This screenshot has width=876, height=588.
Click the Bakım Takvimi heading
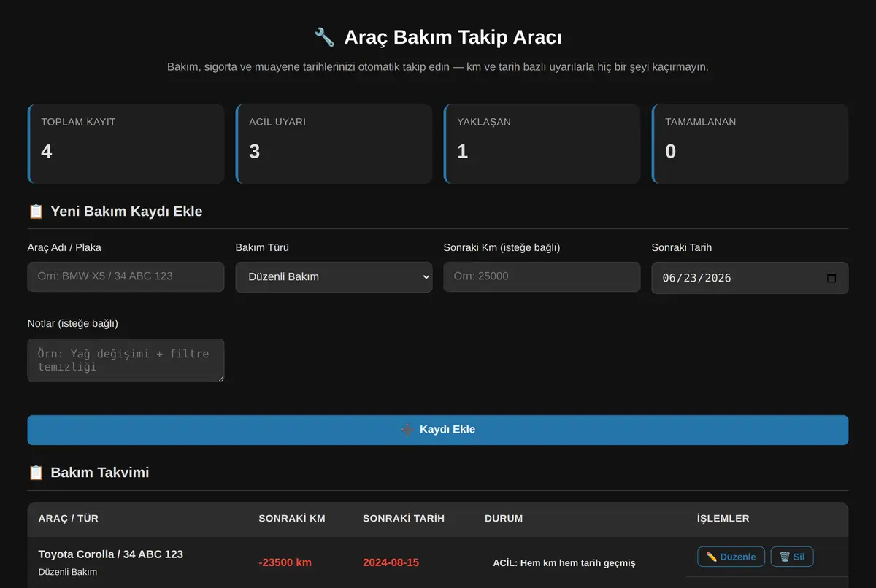pyautogui.click(x=100, y=473)
